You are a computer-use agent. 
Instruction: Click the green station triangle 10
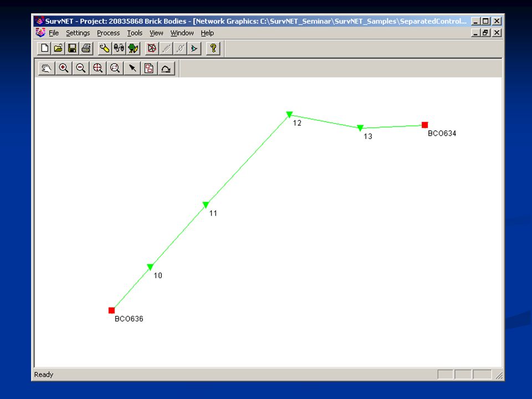coord(150,267)
